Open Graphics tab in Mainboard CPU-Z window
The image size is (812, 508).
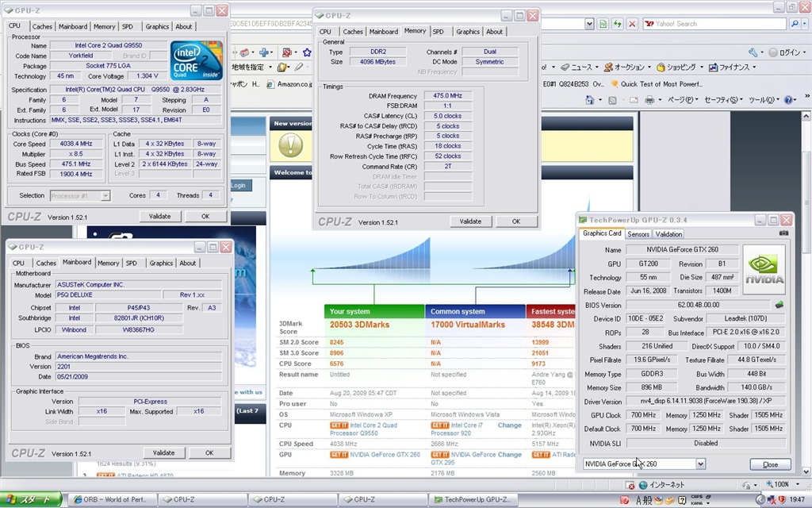click(x=161, y=264)
